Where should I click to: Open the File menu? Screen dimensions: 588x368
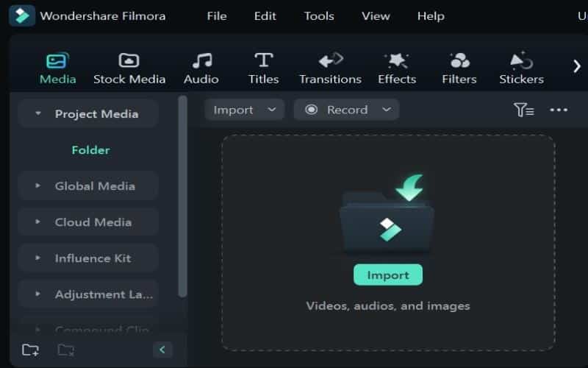point(217,16)
